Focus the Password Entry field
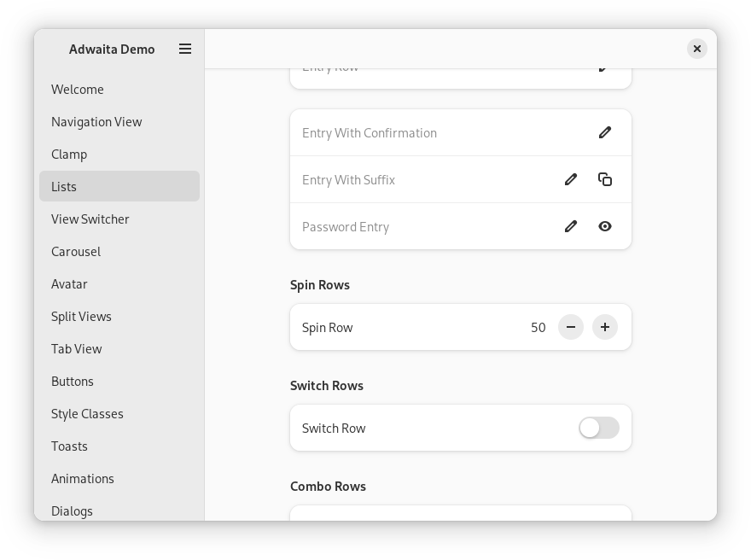 coord(461,226)
